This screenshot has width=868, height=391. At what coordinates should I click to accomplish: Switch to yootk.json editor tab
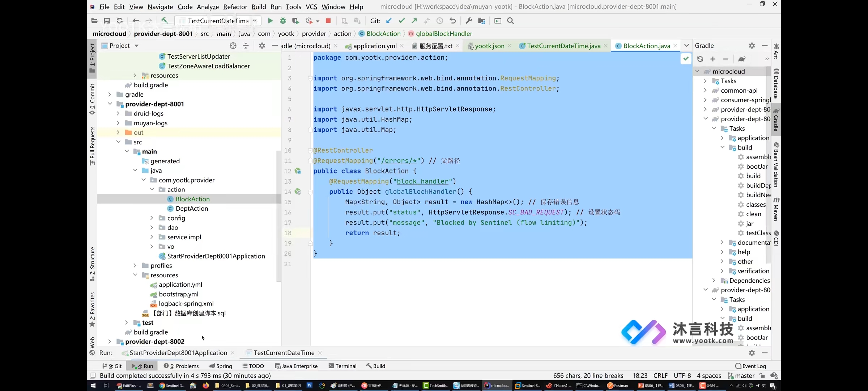click(x=489, y=46)
